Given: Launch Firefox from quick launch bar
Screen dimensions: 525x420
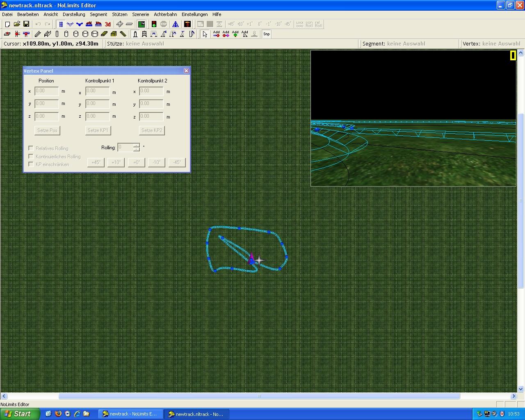Looking at the screenshot, I should pos(58,414).
